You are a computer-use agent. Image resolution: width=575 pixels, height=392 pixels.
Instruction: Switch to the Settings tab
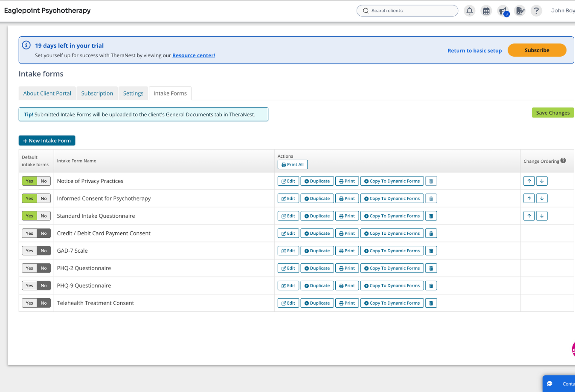(134, 93)
